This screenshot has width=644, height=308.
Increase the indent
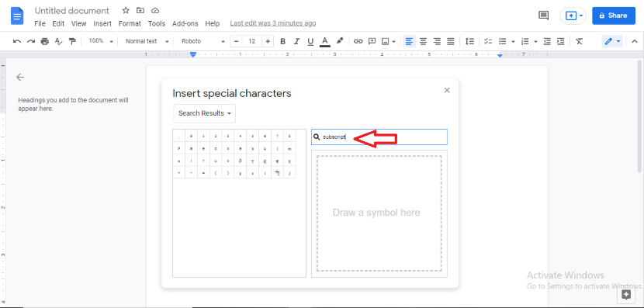click(x=561, y=41)
